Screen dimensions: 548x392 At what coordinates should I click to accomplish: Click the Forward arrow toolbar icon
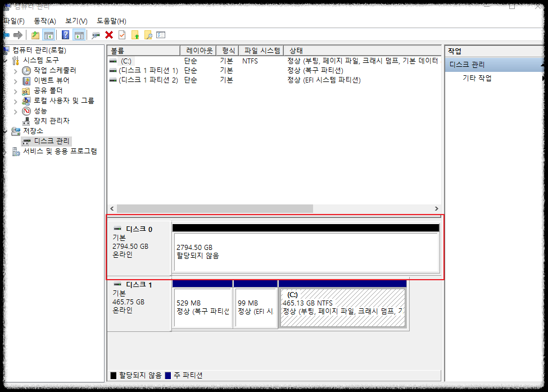coord(18,35)
